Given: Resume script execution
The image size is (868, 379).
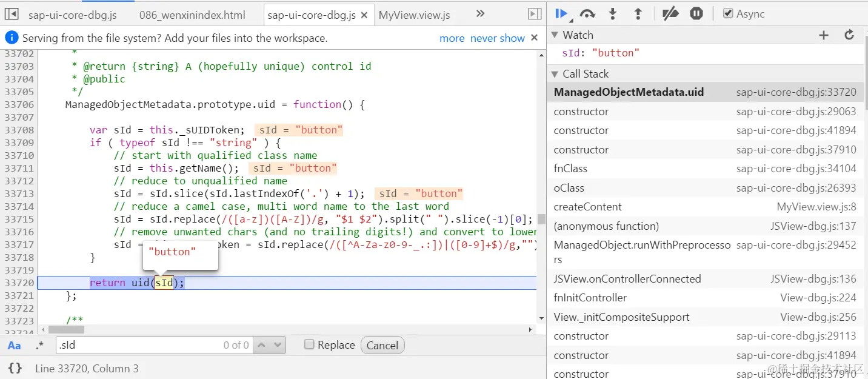Looking at the screenshot, I should pos(561,13).
